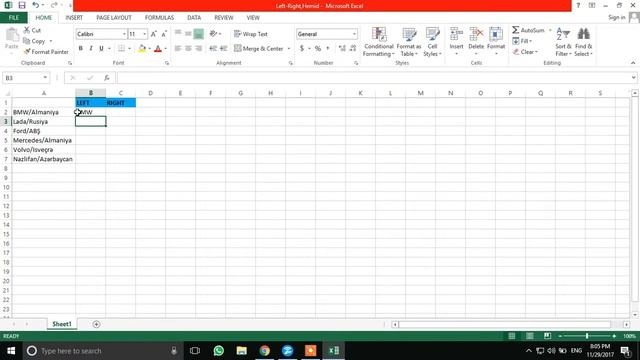
Task: Open Sort & Filter options
Action: [563, 42]
